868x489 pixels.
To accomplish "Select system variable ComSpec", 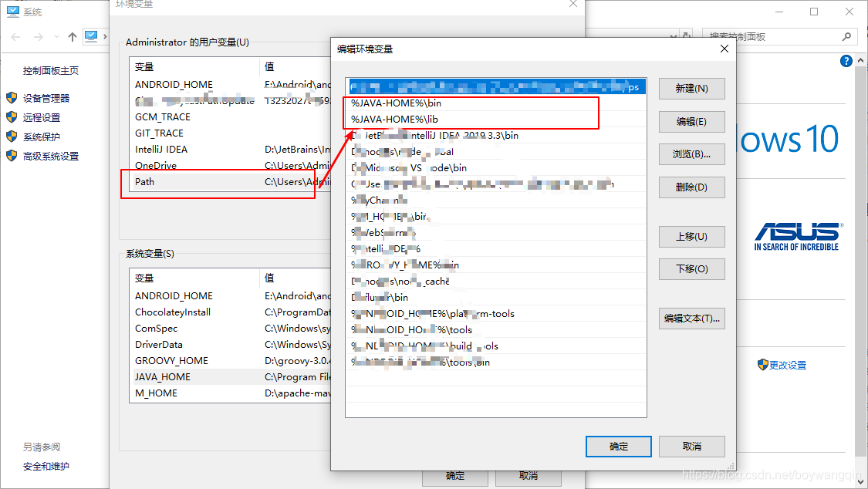I will [x=230, y=328].
